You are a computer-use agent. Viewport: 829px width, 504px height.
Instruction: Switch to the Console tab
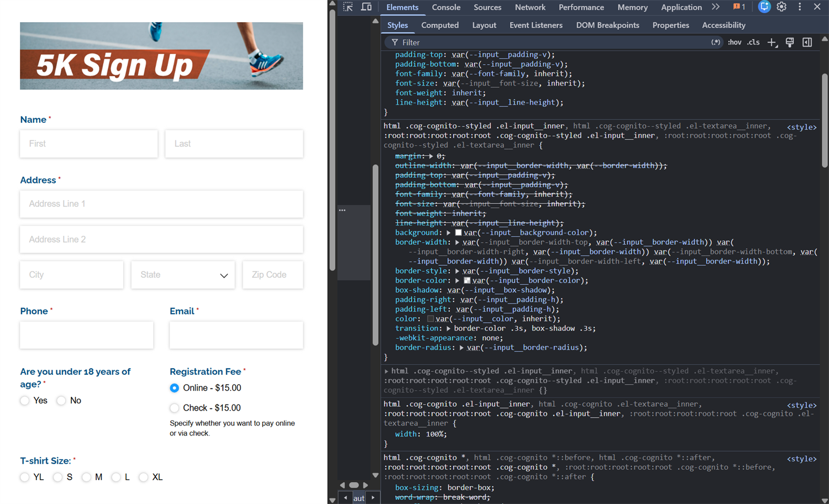click(x=446, y=7)
